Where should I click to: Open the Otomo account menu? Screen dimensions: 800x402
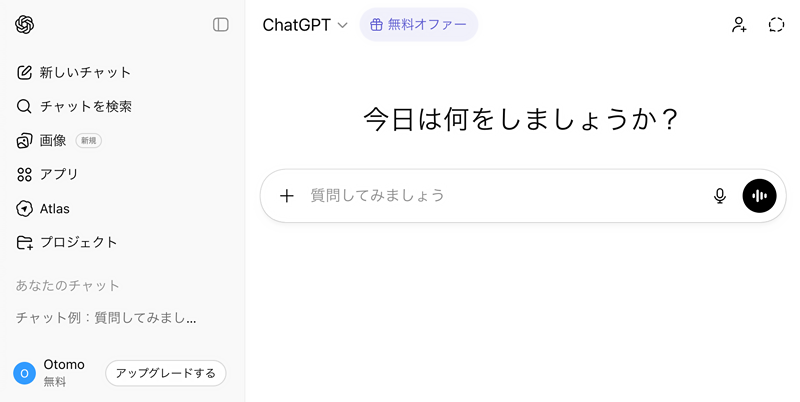52,373
